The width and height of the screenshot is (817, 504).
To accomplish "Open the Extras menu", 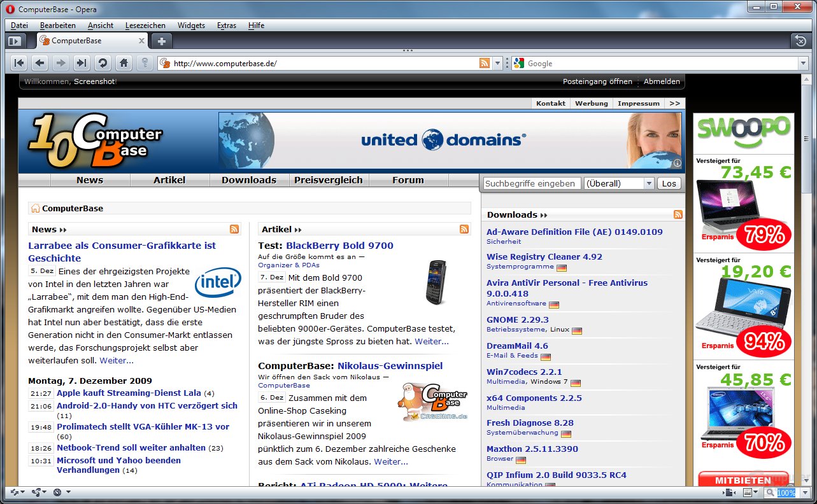I will click(227, 25).
